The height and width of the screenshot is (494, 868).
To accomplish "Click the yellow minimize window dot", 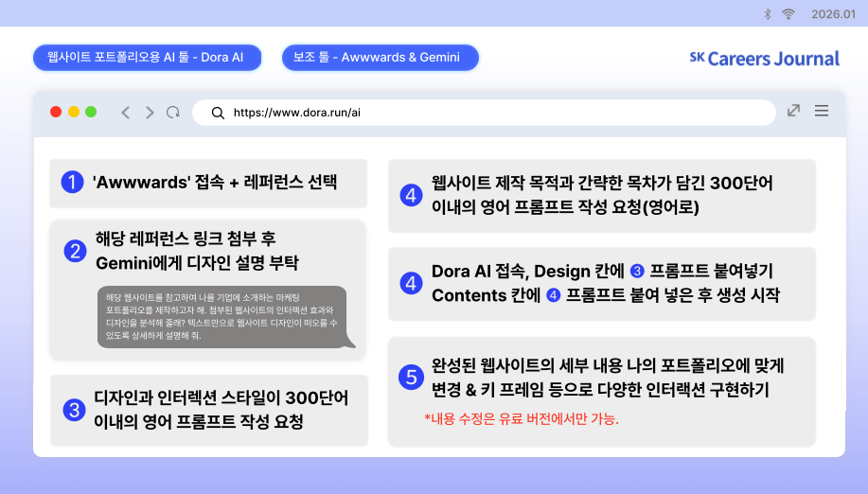I will (74, 112).
